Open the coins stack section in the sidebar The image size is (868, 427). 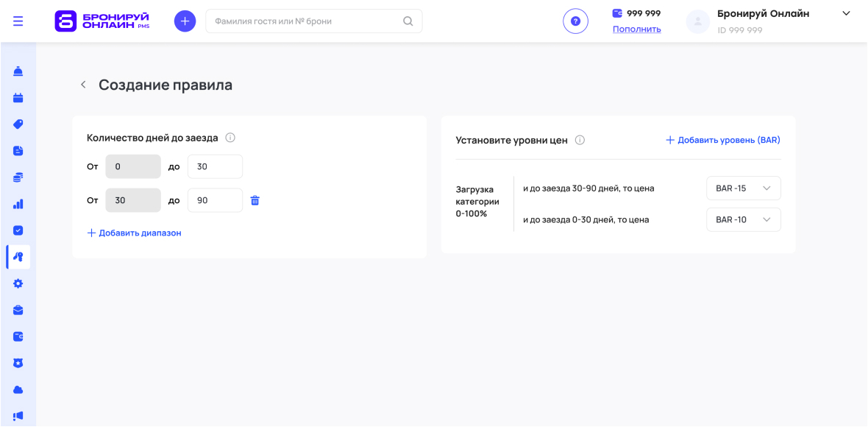18,177
